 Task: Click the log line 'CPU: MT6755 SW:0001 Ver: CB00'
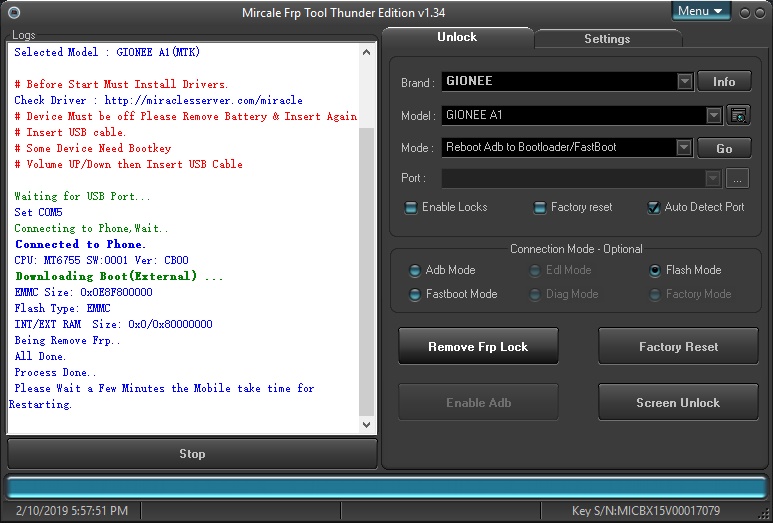tap(102, 260)
